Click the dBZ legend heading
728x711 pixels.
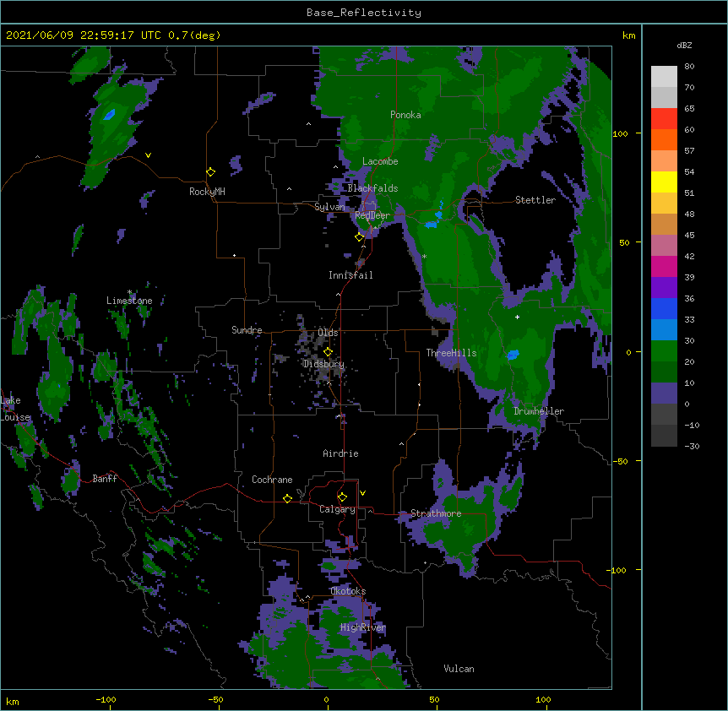point(684,45)
